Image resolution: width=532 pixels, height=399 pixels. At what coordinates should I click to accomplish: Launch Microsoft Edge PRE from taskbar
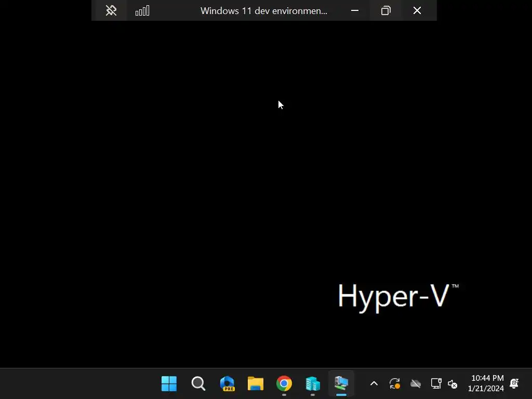227,384
